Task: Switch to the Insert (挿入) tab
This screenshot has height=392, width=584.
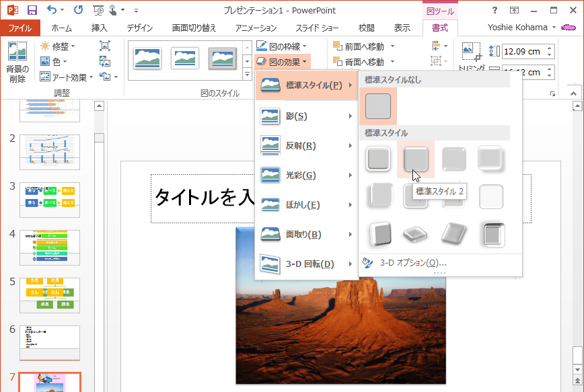Action: click(x=100, y=28)
